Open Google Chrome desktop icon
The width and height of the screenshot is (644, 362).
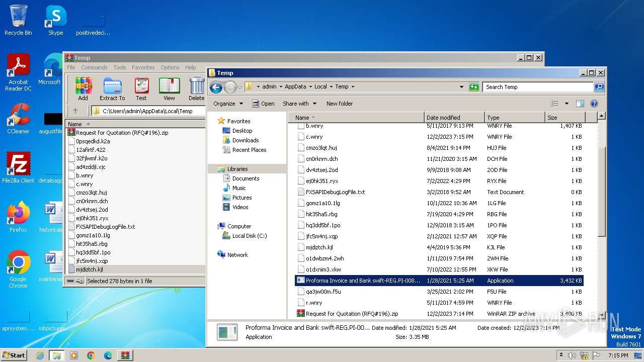click(x=18, y=269)
